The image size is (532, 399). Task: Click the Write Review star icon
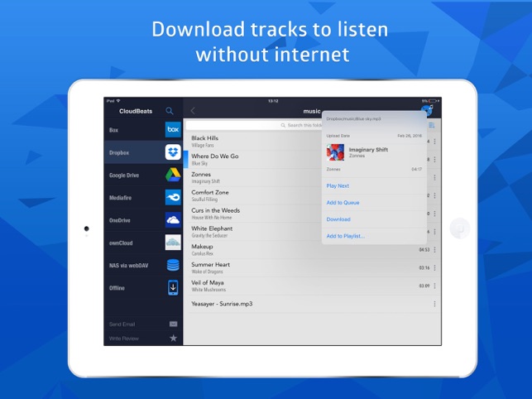[174, 338]
